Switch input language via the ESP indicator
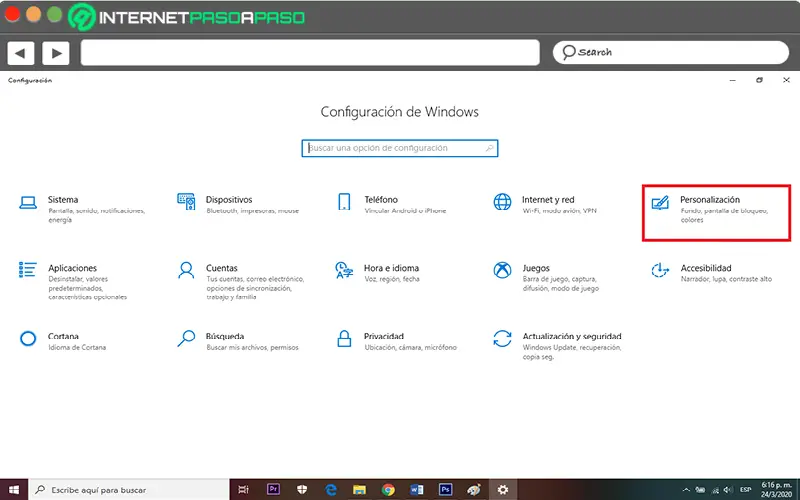Image resolution: width=800 pixels, height=500 pixels. coord(745,490)
